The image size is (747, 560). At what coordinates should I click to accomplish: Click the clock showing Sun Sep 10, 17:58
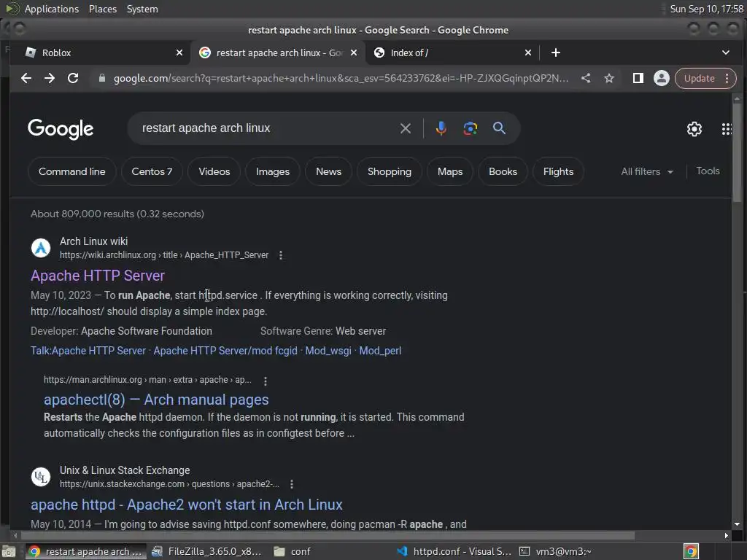(x=706, y=9)
